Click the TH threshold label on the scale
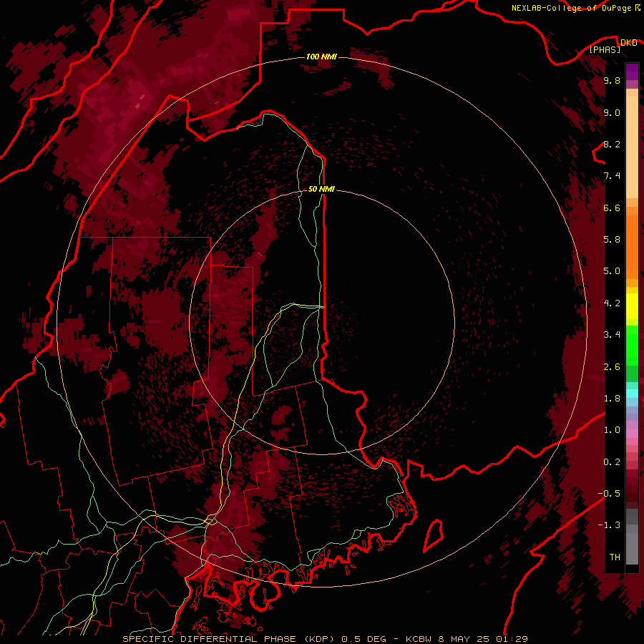The width and height of the screenshot is (644, 644). coord(615,557)
